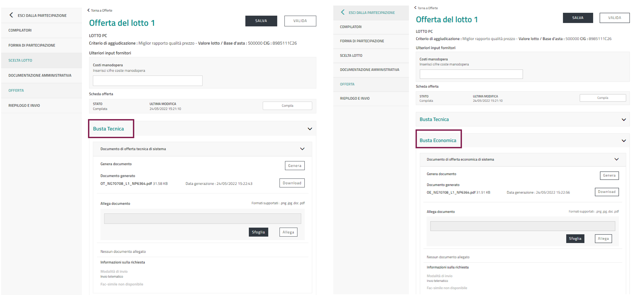Click Genera in the Busta Tecnica section
644x295 pixels.
tap(295, 166)
